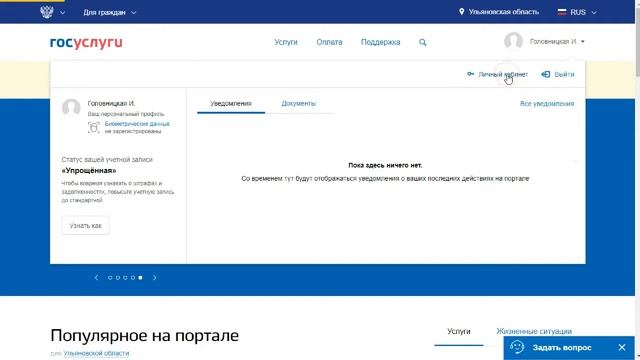Open the 'Ульяновской области' region link
The width and height of the screenshot is (640, 360).
[96, 353]
